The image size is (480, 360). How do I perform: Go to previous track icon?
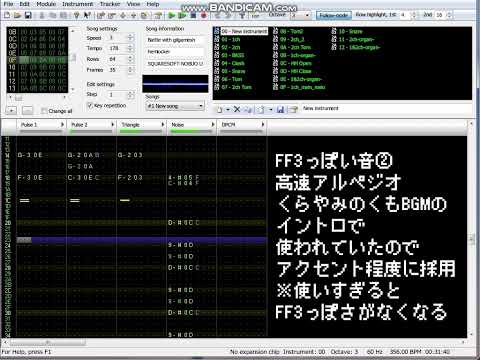click(218, 15)
